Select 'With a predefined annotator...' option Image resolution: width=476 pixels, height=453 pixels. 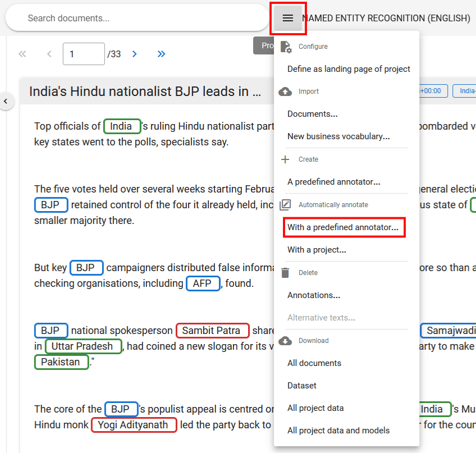(343, 227)
